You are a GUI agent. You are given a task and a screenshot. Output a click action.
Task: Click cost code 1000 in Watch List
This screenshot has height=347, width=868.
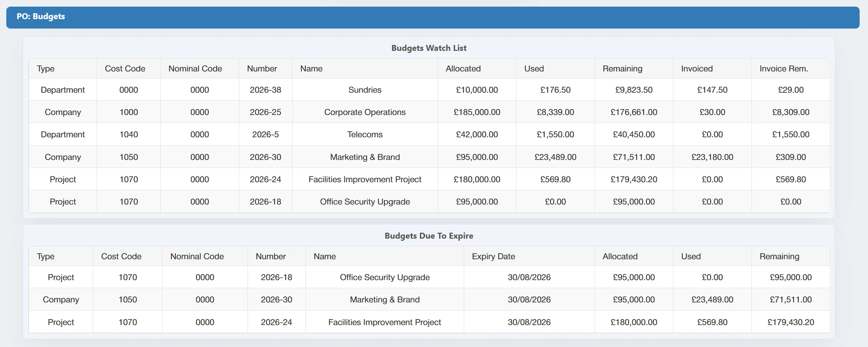(129, 112)
